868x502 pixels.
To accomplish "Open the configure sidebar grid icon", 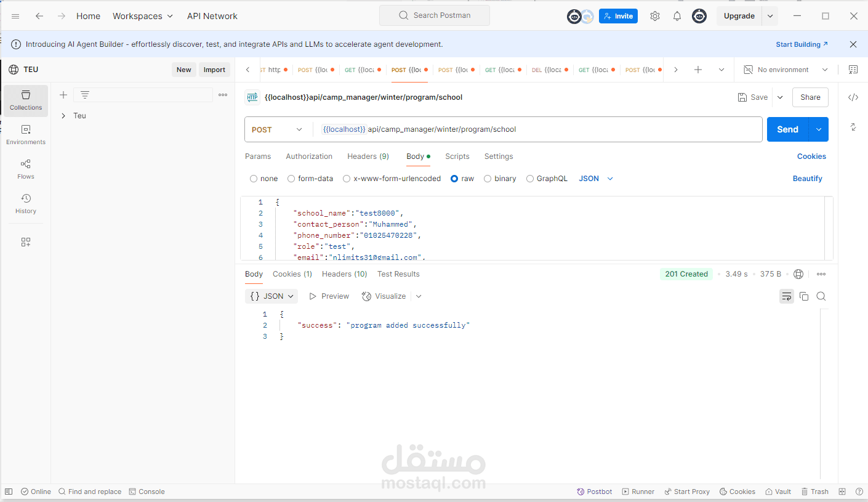I will pyautogui.click(x=26, y=242).
